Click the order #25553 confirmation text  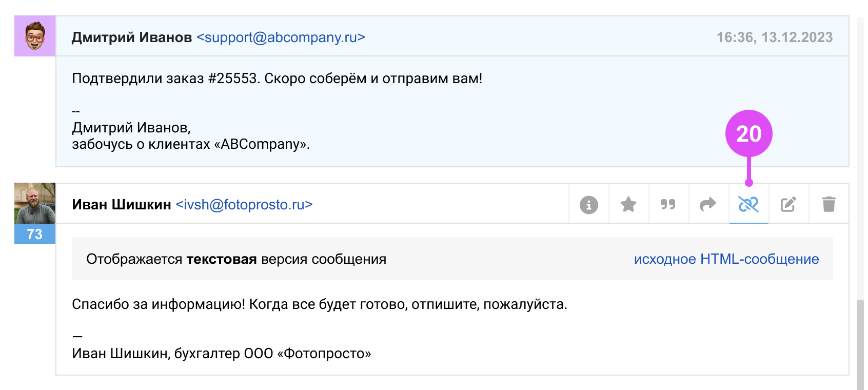tap(277, 79)
